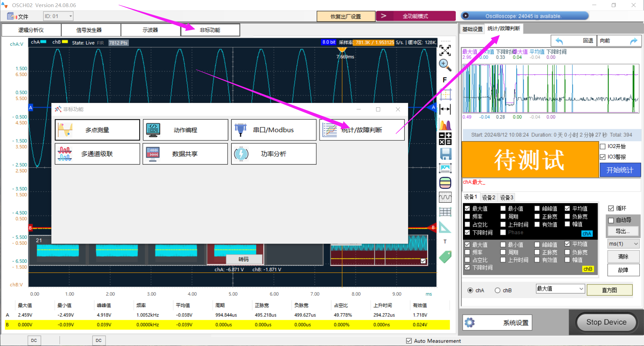Click the calculator math icon in sidebar

coord(445,138)
